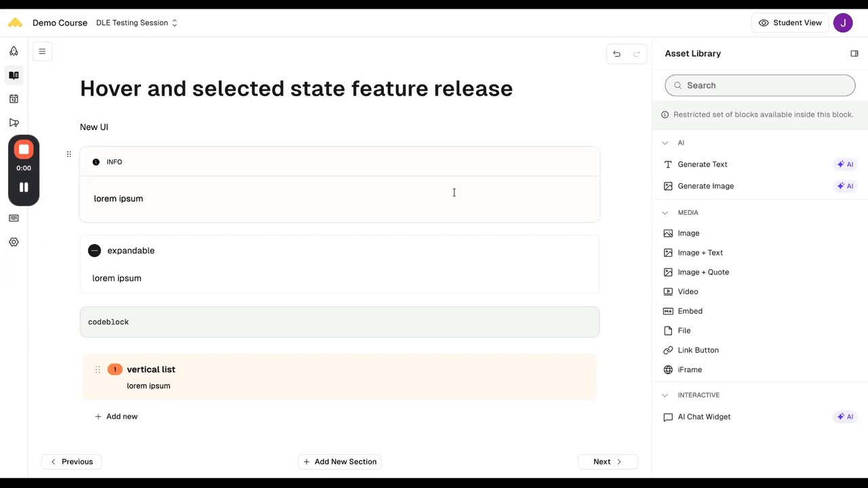Toggle the hamburger outline menu icon

click(x=42, y=52)
